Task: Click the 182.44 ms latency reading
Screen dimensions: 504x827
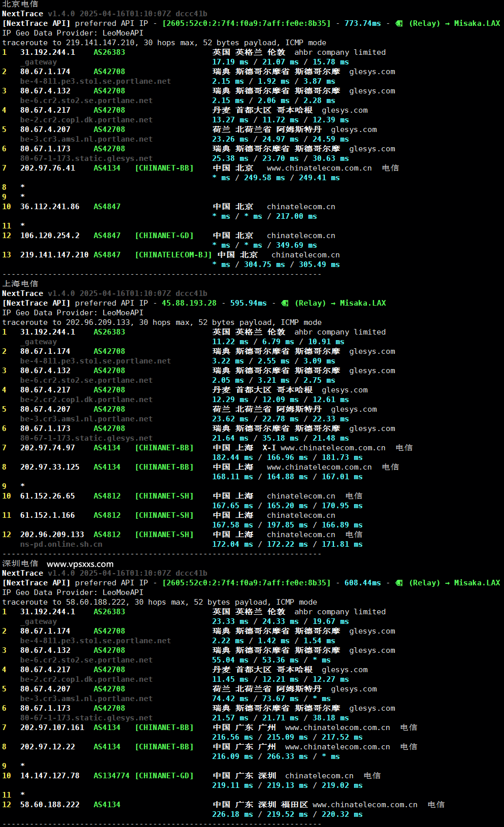Action: click(x=232, y=457)
